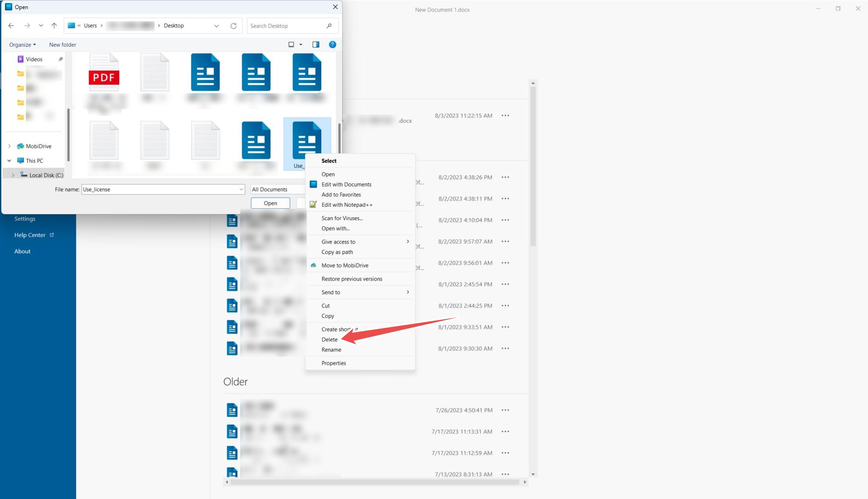Click more options for 8/3/2023 11:22:15 AM file
Screen dimensions: 868x499
pyautogui.click(x=505, y=116)
